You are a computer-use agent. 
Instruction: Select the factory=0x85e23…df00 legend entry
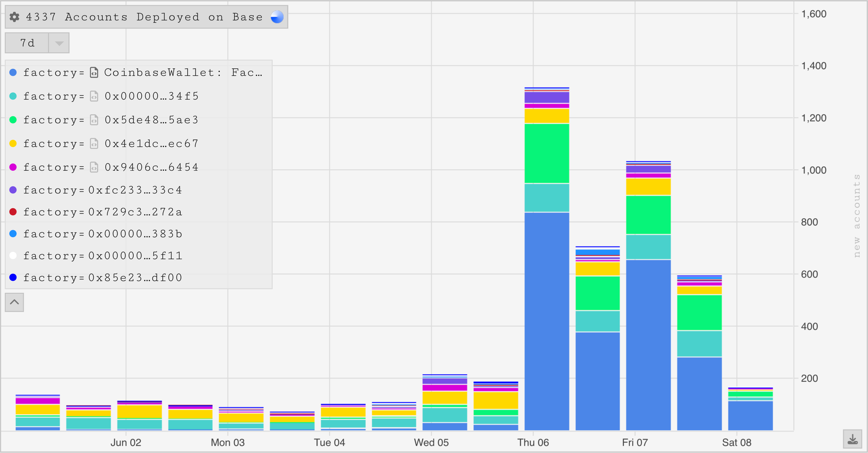[x=103, y=277]
